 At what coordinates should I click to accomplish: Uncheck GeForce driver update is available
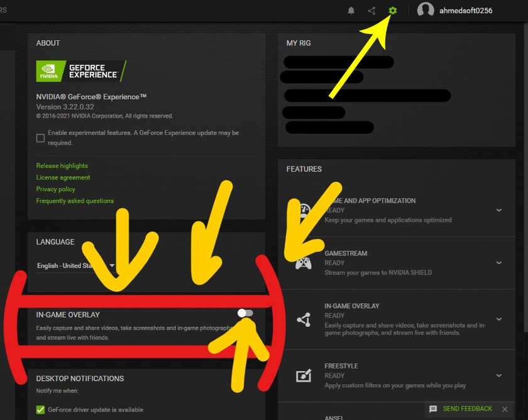[40, 409]
